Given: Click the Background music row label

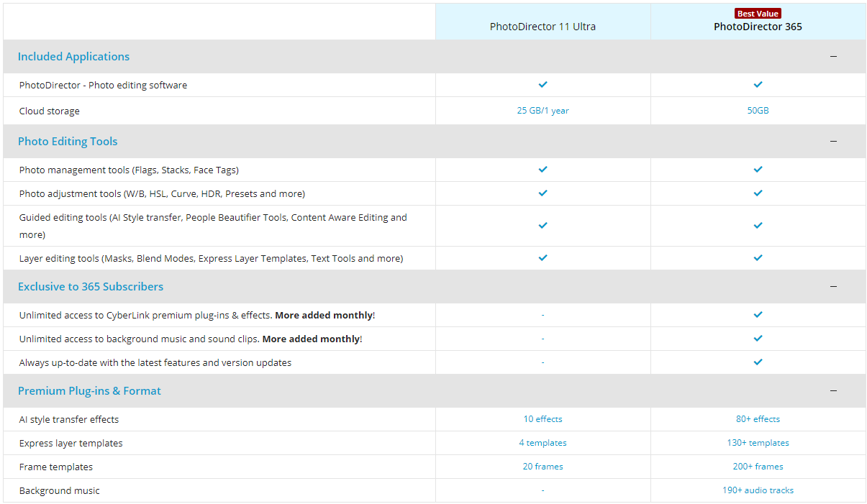Looking at the screenshot, I should pyautogui.click(x=60, y=490).
